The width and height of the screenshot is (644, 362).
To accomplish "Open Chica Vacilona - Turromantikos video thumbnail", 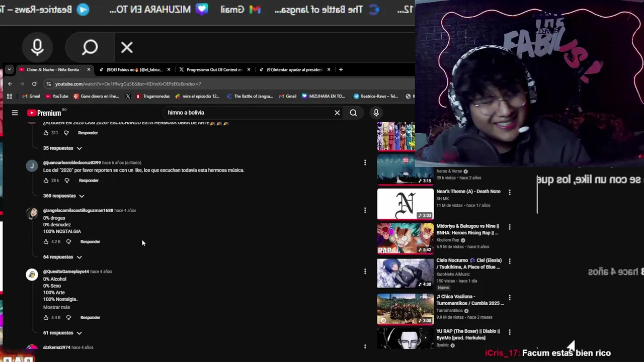I will pos(405,309).
